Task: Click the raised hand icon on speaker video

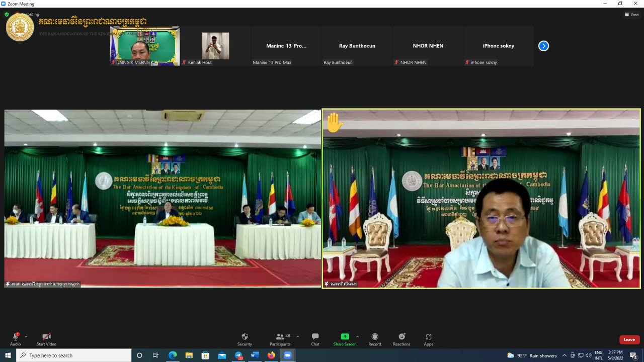Action: 335,123
